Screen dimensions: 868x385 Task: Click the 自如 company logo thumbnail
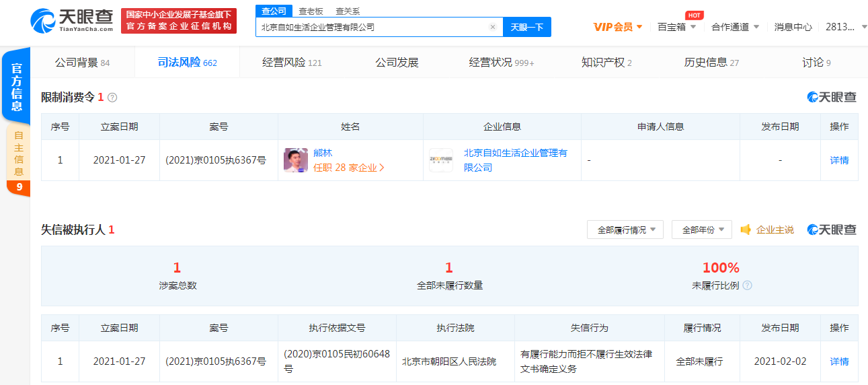point(441,160)
